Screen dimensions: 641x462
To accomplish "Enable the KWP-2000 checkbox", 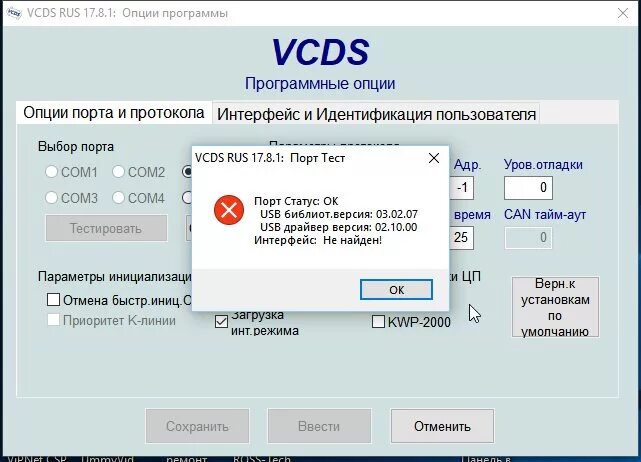I will [x=378, y=322].
